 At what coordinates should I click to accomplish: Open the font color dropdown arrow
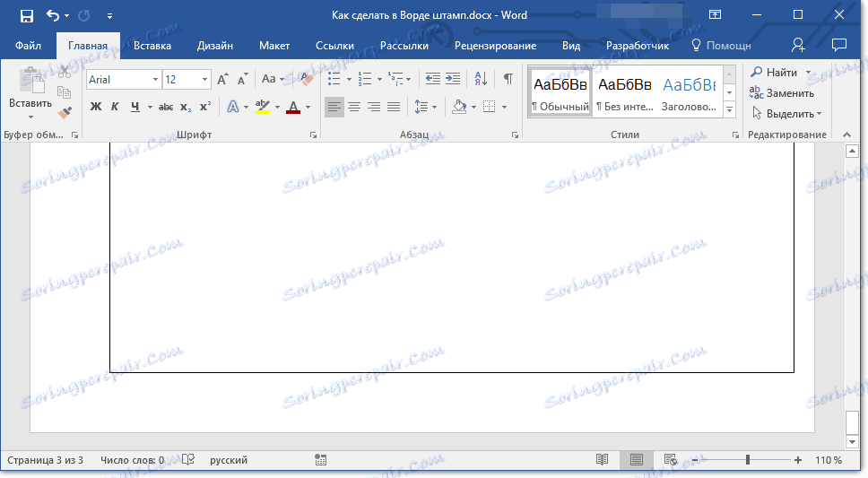308,107
